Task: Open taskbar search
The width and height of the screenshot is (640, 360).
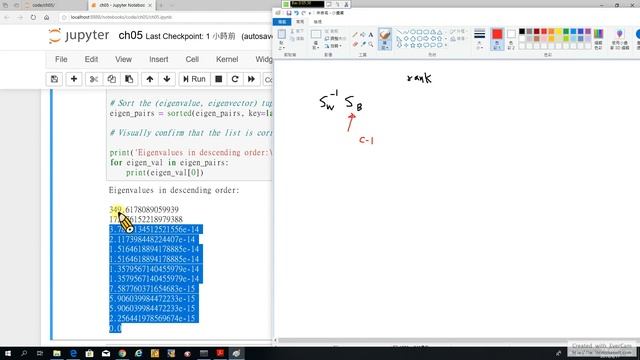Action: [24, 353]
